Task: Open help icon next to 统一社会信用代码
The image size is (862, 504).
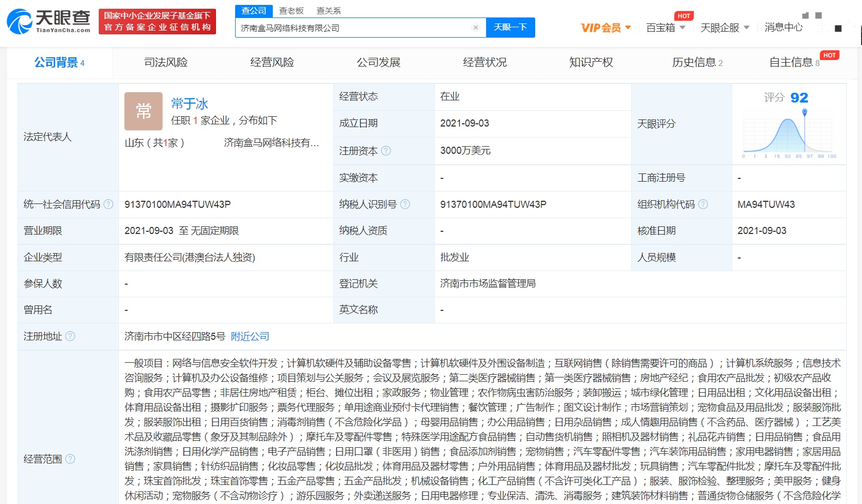Action: click(x=109, y=204)
